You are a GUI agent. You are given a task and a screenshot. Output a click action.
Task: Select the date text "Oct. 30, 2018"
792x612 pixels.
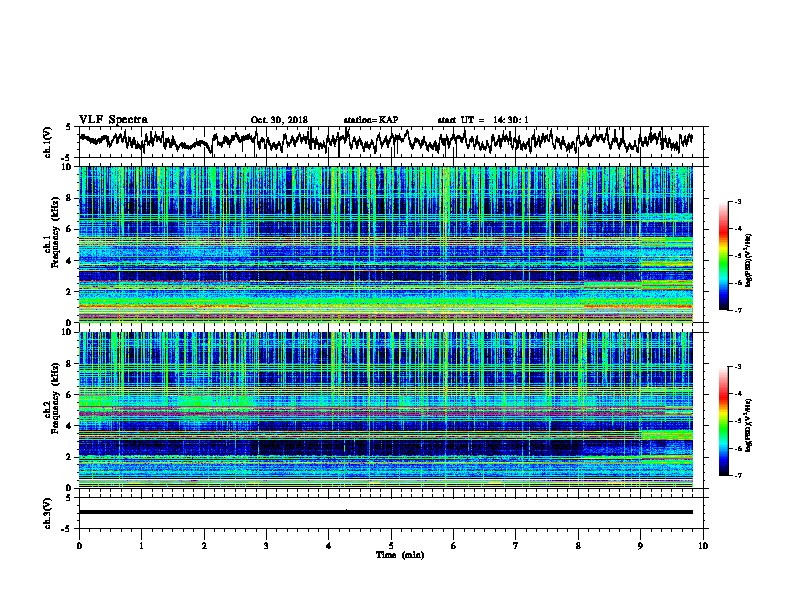pos(279,120)
